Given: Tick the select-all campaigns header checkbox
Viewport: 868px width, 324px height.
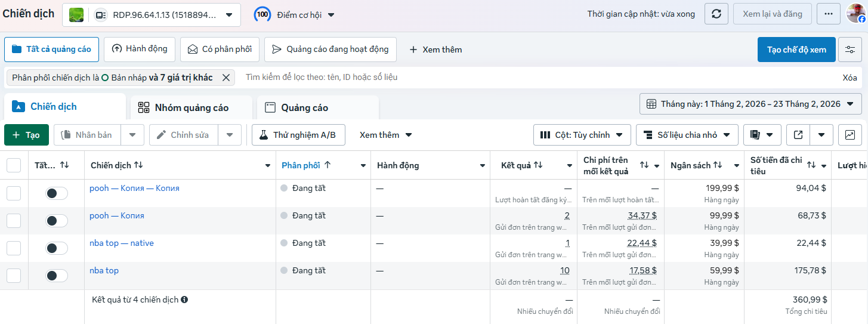Looking at the screenshot, I should (14, 165).
